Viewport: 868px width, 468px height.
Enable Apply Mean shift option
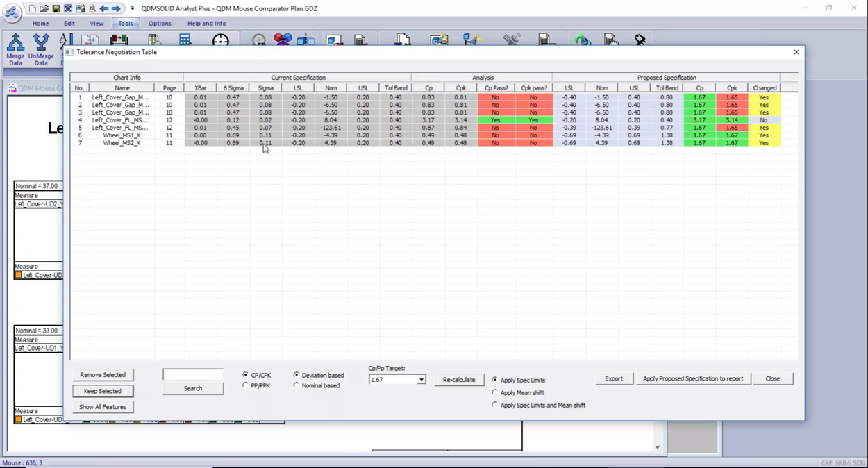[495, 392]
